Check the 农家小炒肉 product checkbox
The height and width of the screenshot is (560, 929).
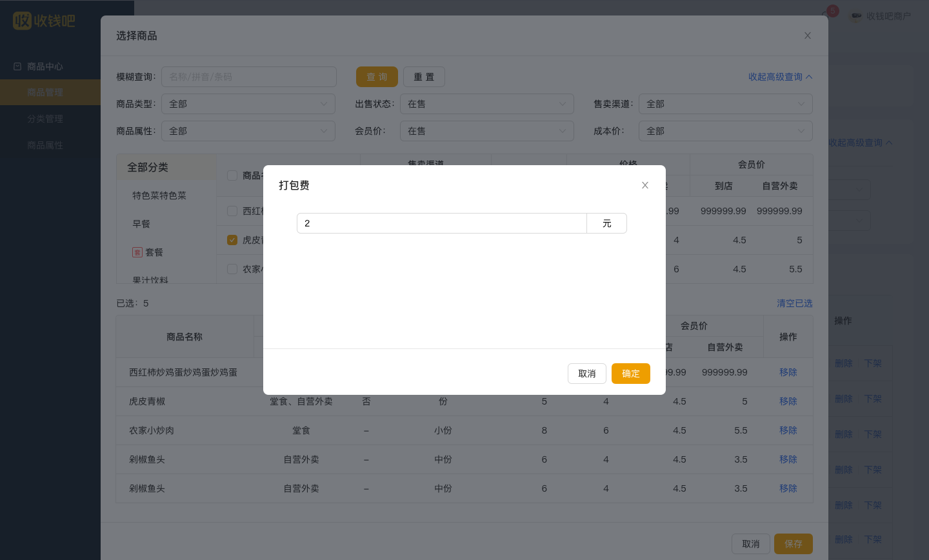click(x=232, y=269)
